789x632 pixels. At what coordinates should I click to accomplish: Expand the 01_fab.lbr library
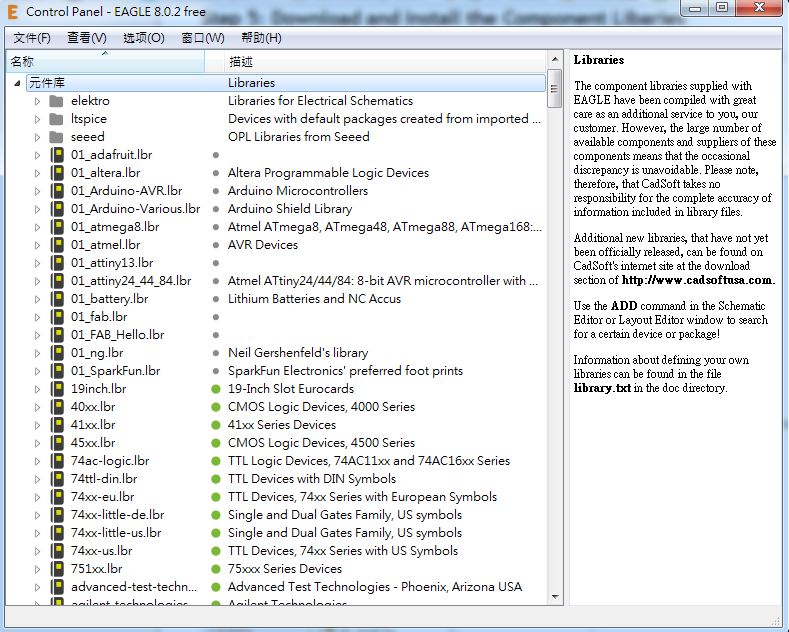[37, 317]
